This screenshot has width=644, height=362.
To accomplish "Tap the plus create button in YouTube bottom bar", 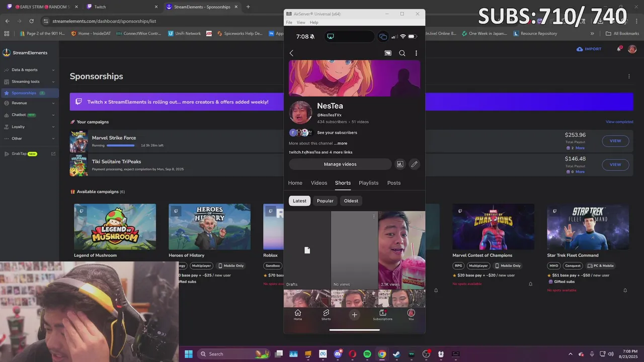I will click(x=354, y=315).
